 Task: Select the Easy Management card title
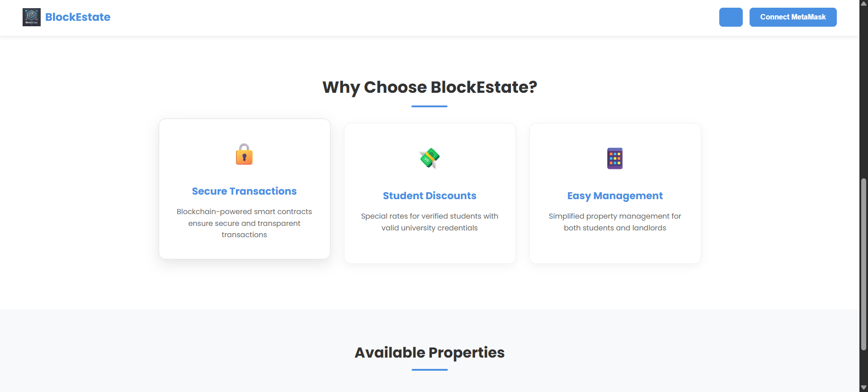click(x=615, y=196)
